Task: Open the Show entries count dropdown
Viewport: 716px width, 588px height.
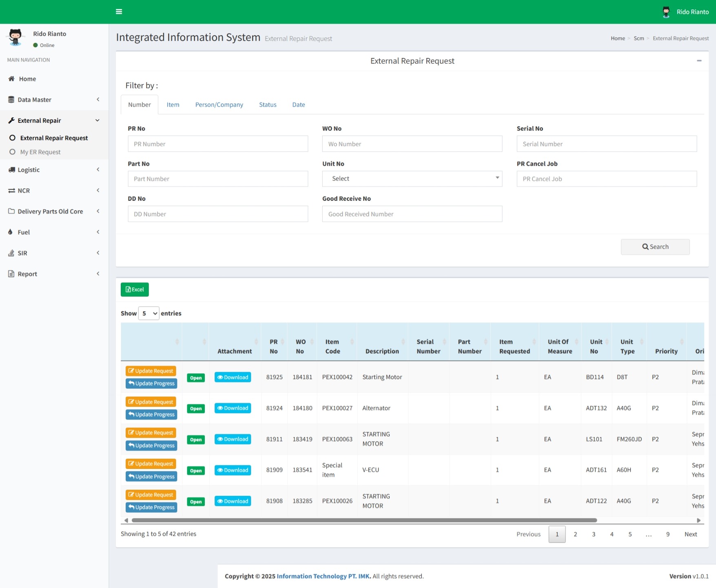Action: [x=149, y=313]
